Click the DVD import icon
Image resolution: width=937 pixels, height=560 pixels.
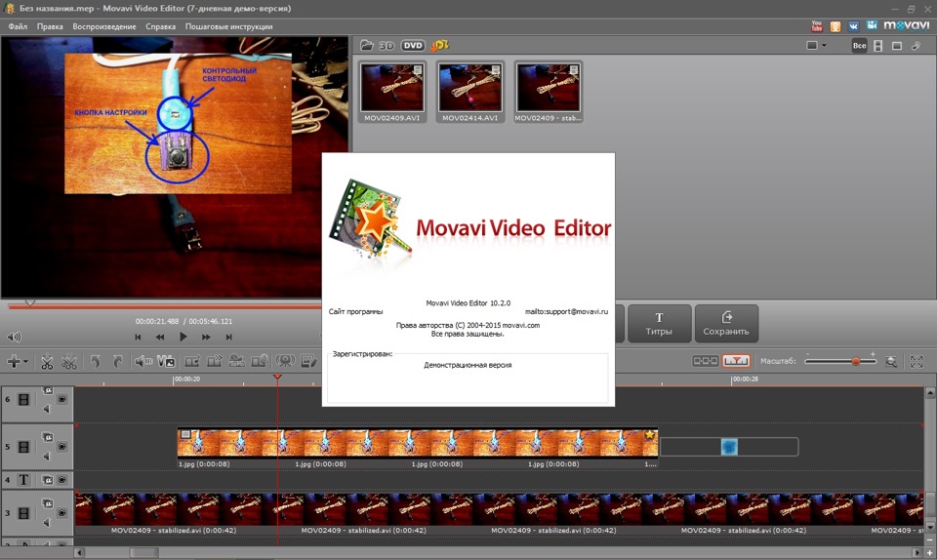[x=412, y=46]
